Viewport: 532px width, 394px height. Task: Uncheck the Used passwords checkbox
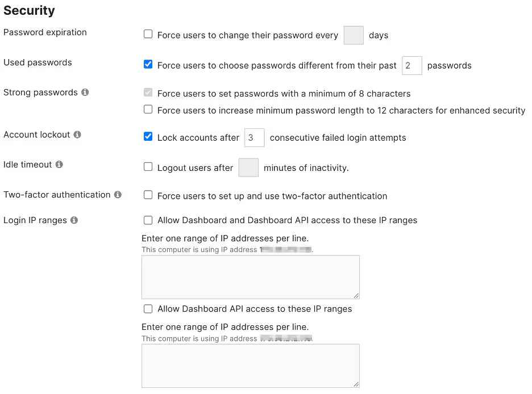pyautogui.click(x=148, y=64)
